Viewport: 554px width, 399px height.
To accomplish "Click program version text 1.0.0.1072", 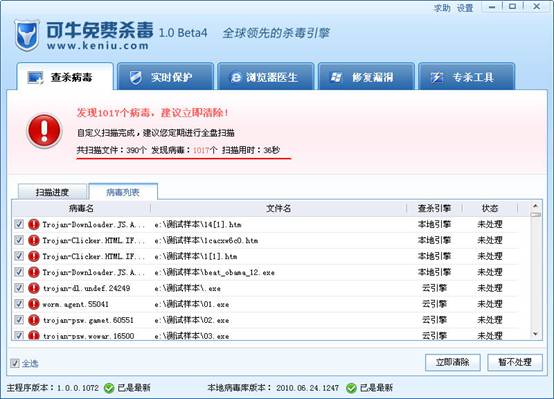I will coord(78,388).
